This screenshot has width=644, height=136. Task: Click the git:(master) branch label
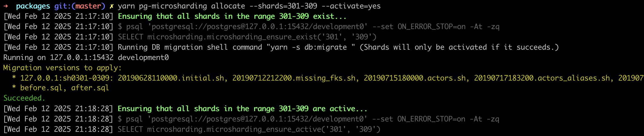[80, 6]
